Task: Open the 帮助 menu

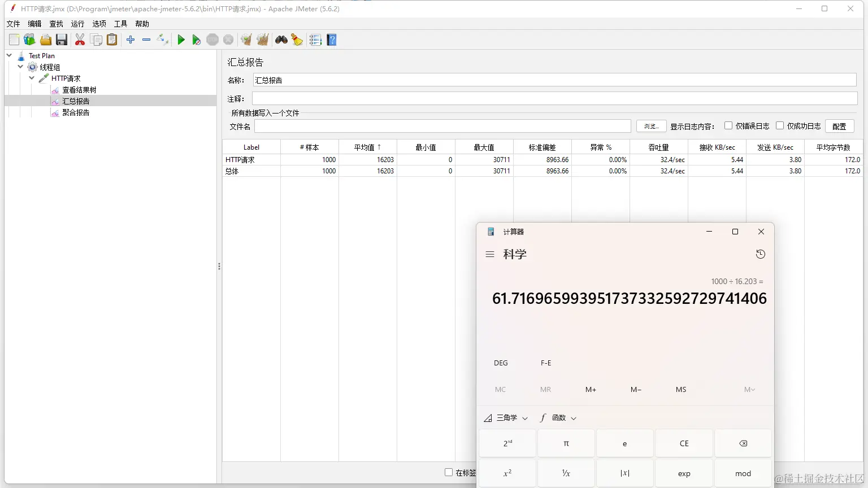Action: pyautogui.click(x=142, y=24)
